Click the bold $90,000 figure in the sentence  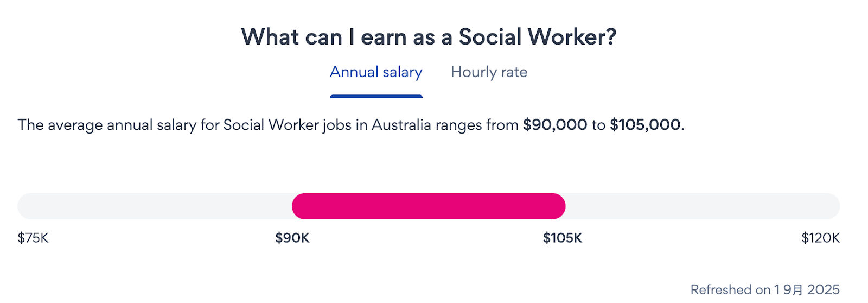tap(554, 125)
